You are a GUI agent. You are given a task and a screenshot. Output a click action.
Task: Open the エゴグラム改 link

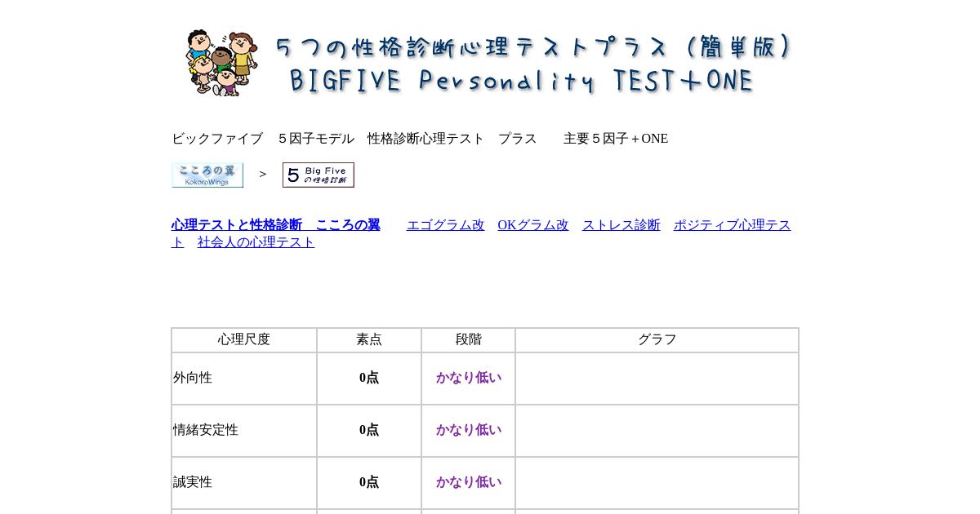point(446,225)
